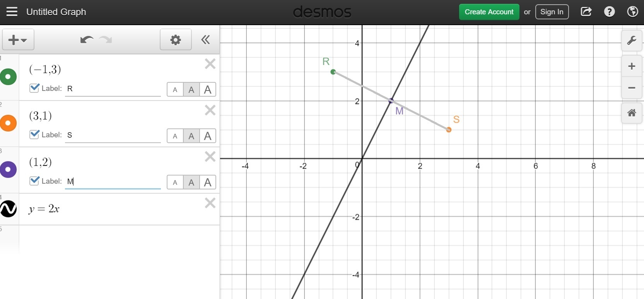Edit the label field containing R
The width and height of the screenshot is (644, 299).
click(113, 89)
